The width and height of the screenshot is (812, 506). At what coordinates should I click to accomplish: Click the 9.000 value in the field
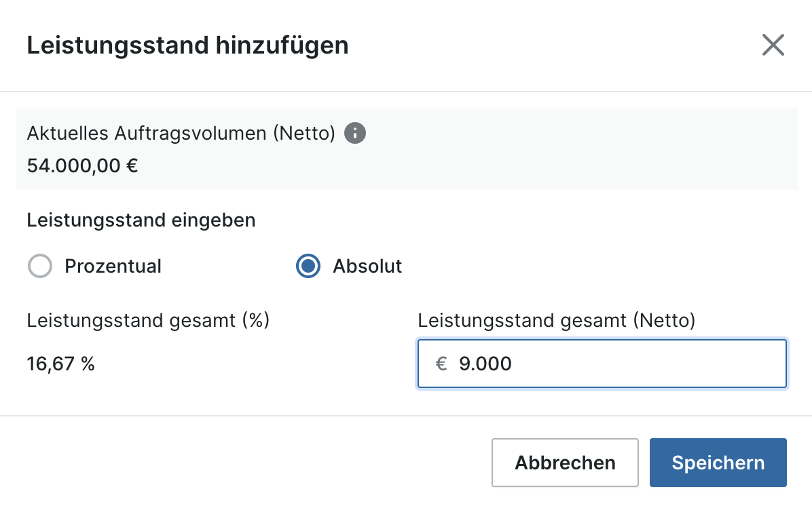pos(485,364)
